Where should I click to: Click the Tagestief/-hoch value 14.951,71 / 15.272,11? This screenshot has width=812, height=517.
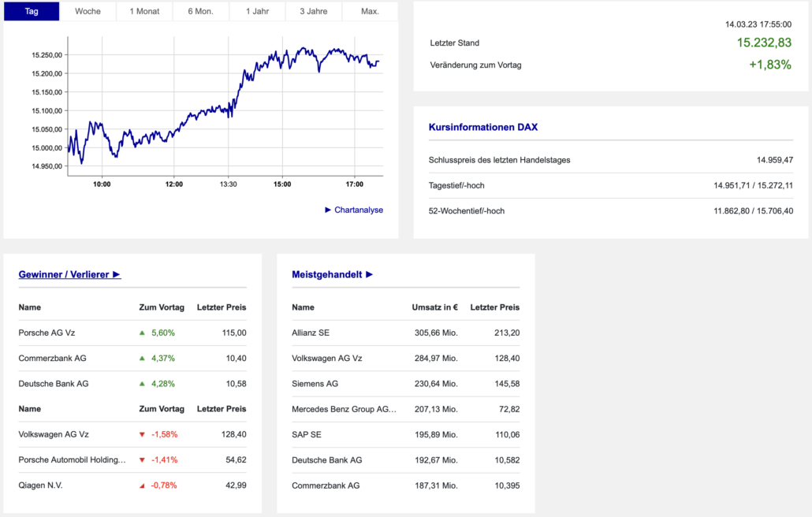[x=753, y=185]
